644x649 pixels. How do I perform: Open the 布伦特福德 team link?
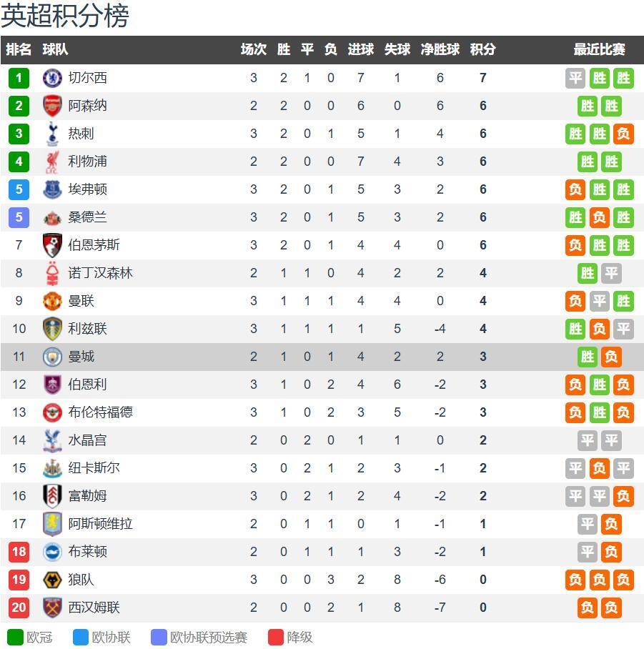click(100, 412)
